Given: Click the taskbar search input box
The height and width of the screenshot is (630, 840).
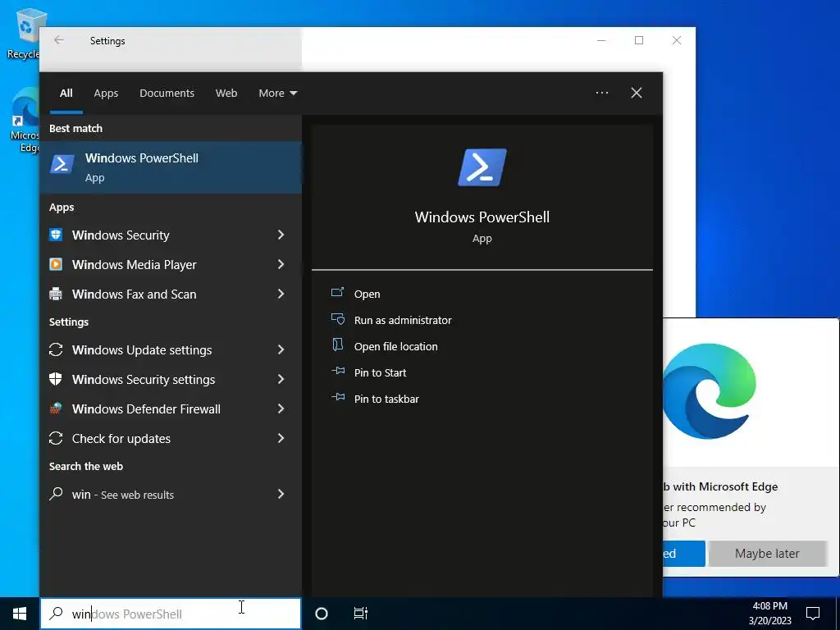Looking at the screenshot, I should (x=171, y=614).
